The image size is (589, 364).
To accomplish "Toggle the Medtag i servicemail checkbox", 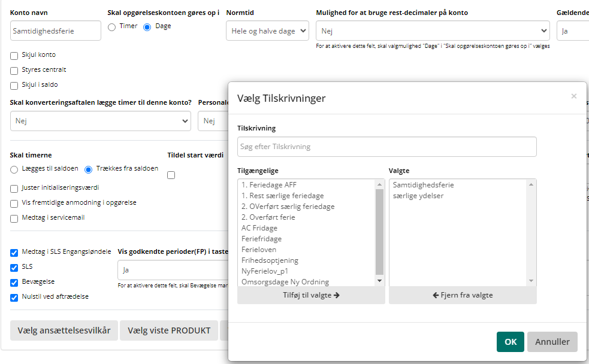I will 14,219.
